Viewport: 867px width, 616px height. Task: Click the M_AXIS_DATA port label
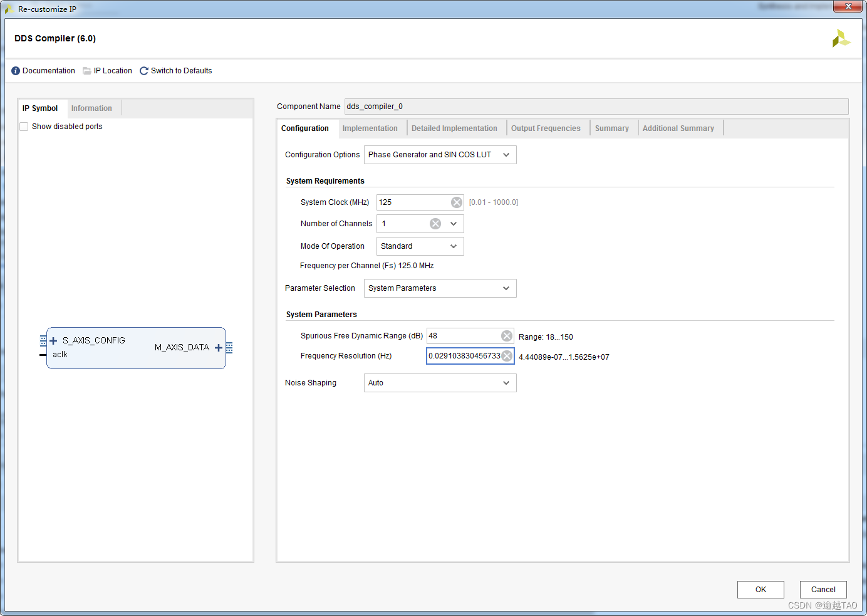(x=182, y=348)
